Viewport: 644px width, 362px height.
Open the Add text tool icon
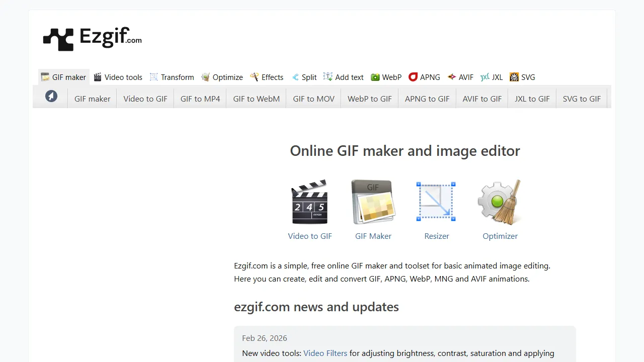pos(329,76)
